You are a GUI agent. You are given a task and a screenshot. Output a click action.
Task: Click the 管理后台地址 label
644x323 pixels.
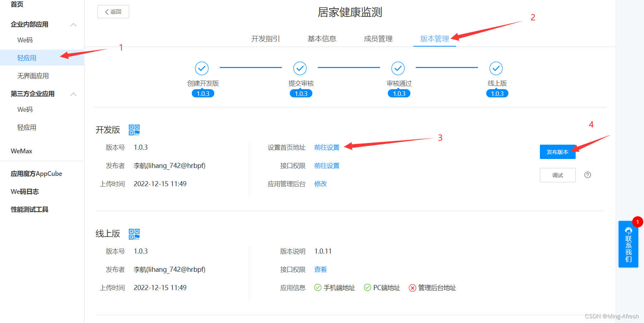pyautogui.click(x=437, y=288)
